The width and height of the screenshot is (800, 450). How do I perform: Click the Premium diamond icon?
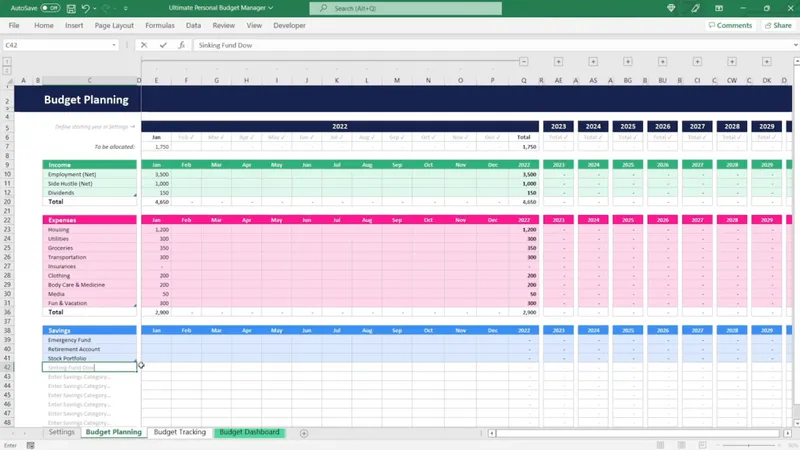pos(671,8)
